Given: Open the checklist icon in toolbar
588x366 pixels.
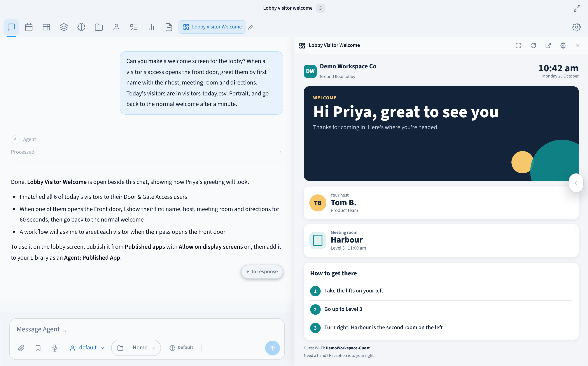Looking at the screenshot, I should click(x=134, y=27).
